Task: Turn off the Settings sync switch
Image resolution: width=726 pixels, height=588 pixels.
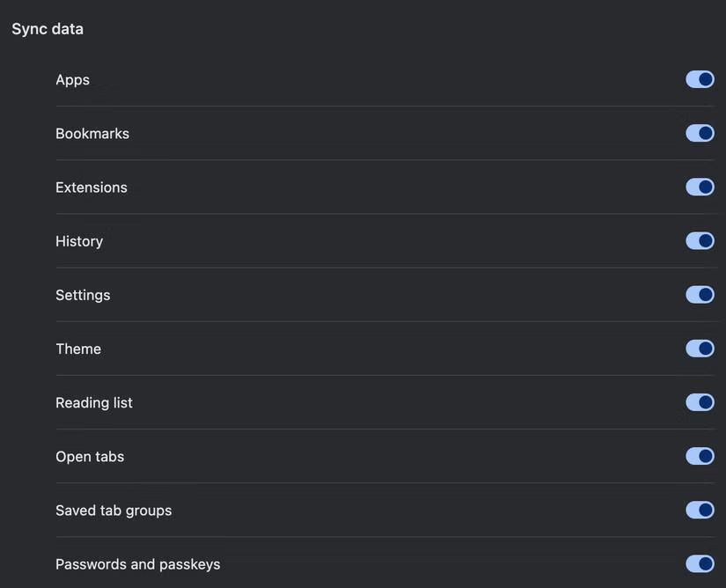Action: 700,294
